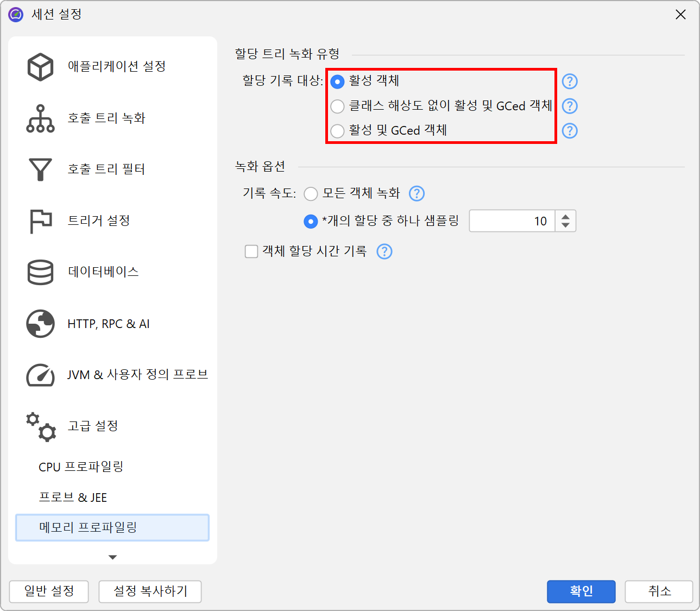Viewport: 700px width, 611px height.
Task: Choose the 모든 객체 녹화 radio option
Action: tap(311, 194)
